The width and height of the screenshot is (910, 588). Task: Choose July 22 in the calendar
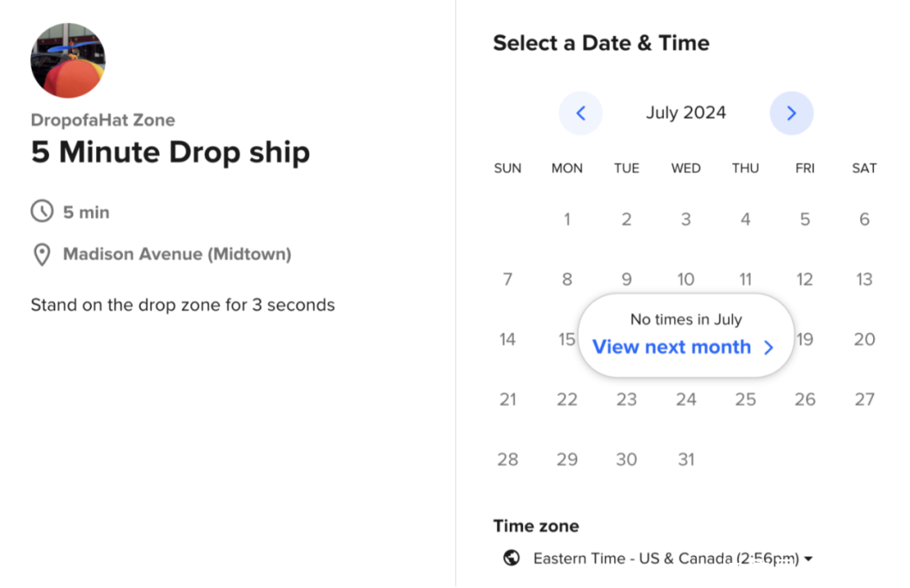pos(567,399)
